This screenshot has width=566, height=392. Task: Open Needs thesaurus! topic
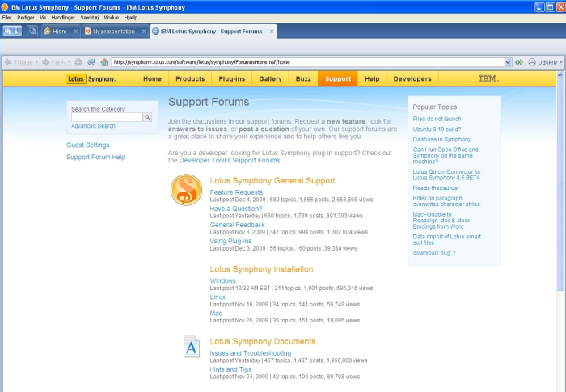pos(436,188)
